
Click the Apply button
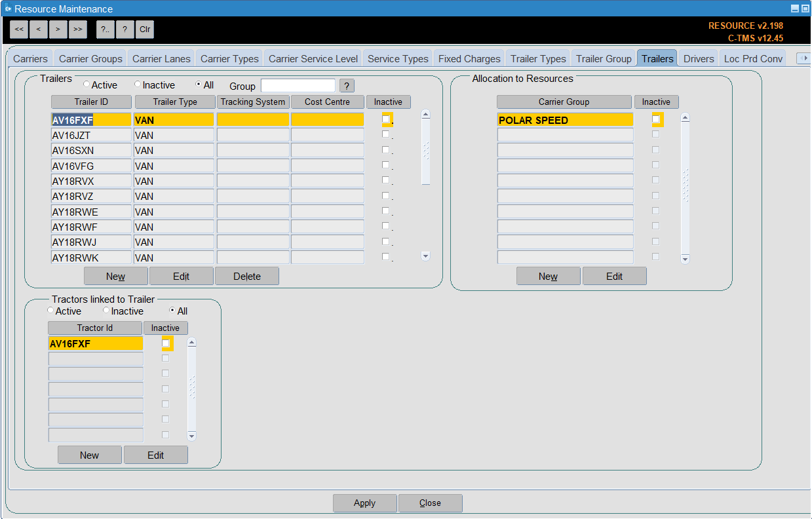(x=364, y=503)
